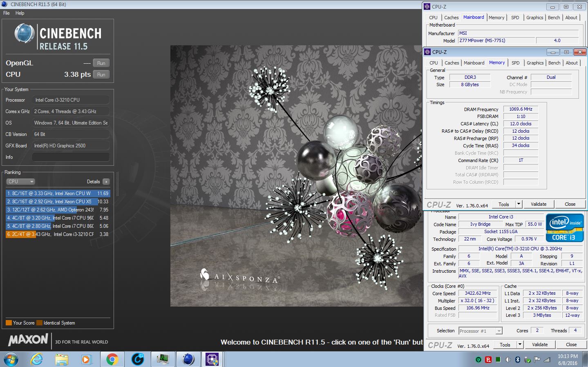The height and width of the screenshot is (367, 588).
Task: Open About tab in front CPU-Z window
Action: 572,63
